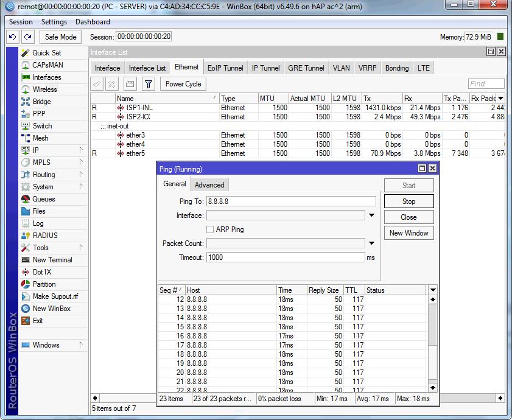This screenshot has width=512, height=420.
Task: Expand the IP submenu
Action: [x=80, y=150]
